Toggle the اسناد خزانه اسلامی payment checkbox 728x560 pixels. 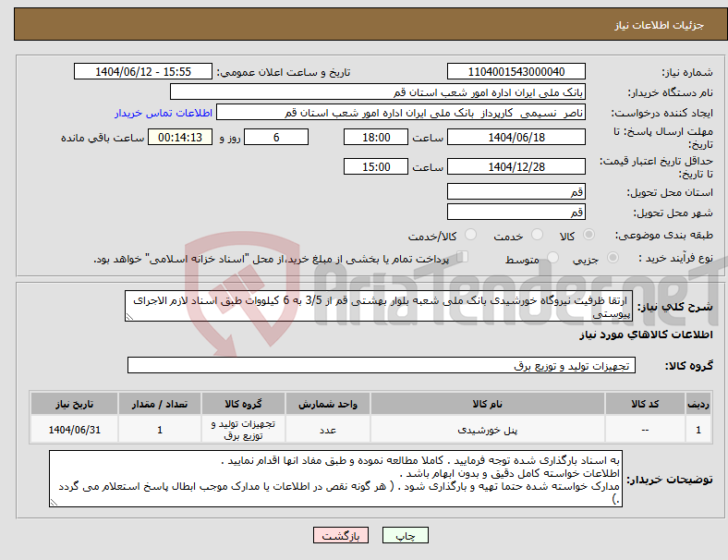[463, 257]
